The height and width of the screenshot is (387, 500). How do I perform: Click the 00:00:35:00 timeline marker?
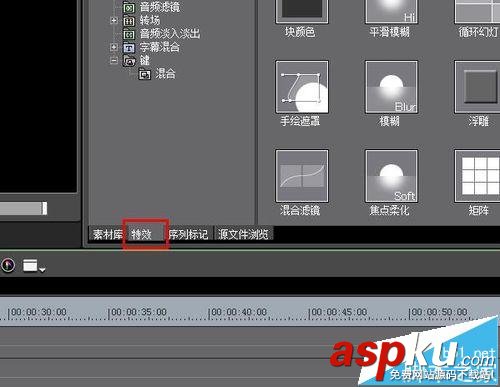click(138, 312)
